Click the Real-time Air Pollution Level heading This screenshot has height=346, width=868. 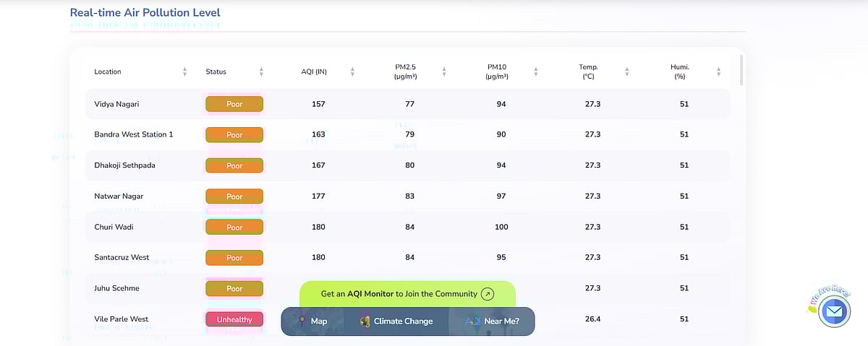[145, 13]
